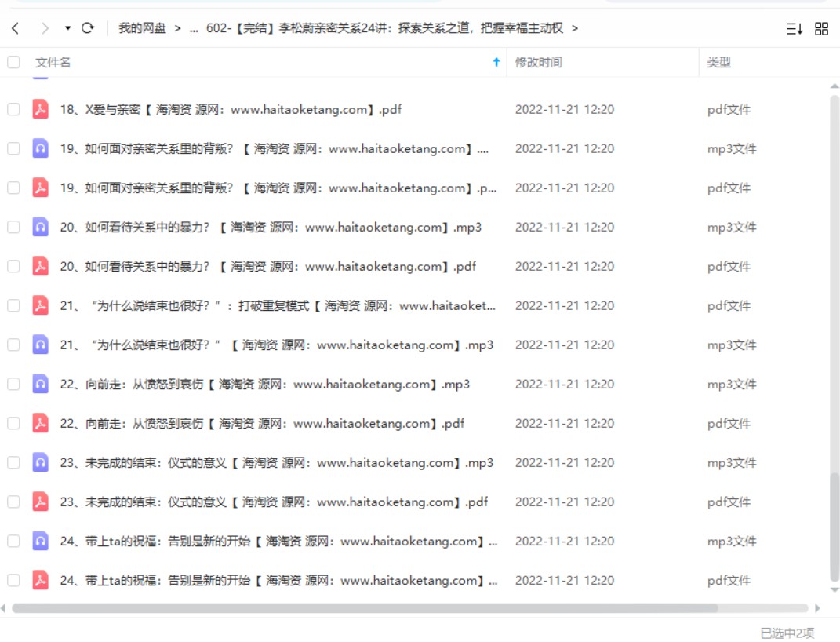Refresh the folder listing

coord(88,28)
